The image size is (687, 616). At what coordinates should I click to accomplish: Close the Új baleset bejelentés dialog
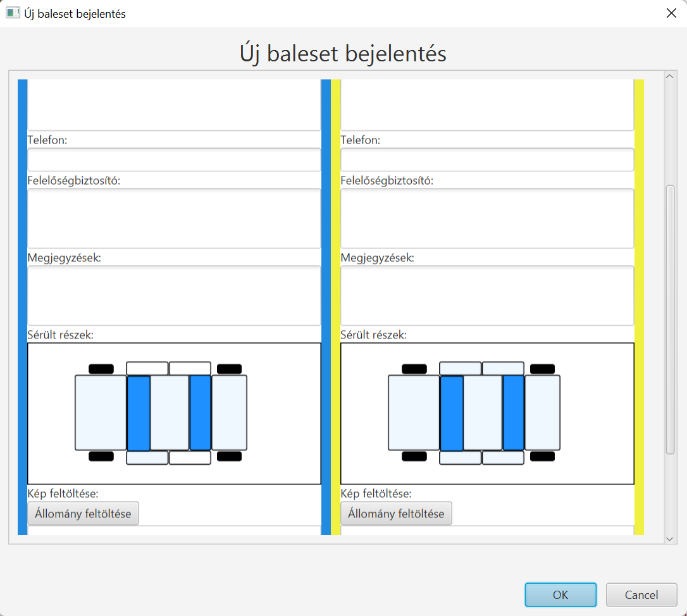pyautogui.click(x=671, y=13)
